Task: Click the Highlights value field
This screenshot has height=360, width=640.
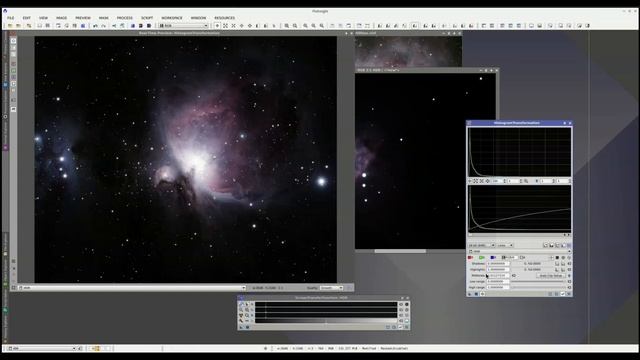Action: click(x=498, y=269)
